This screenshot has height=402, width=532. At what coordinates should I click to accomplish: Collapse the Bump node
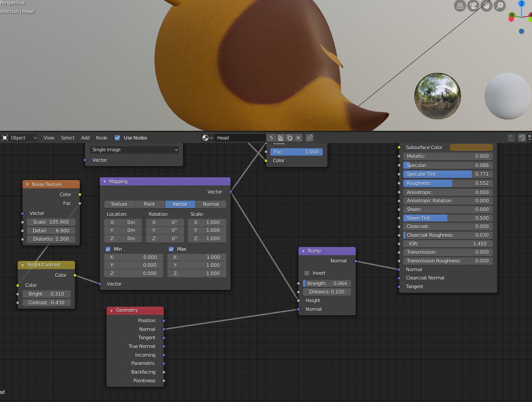point(304,251)
